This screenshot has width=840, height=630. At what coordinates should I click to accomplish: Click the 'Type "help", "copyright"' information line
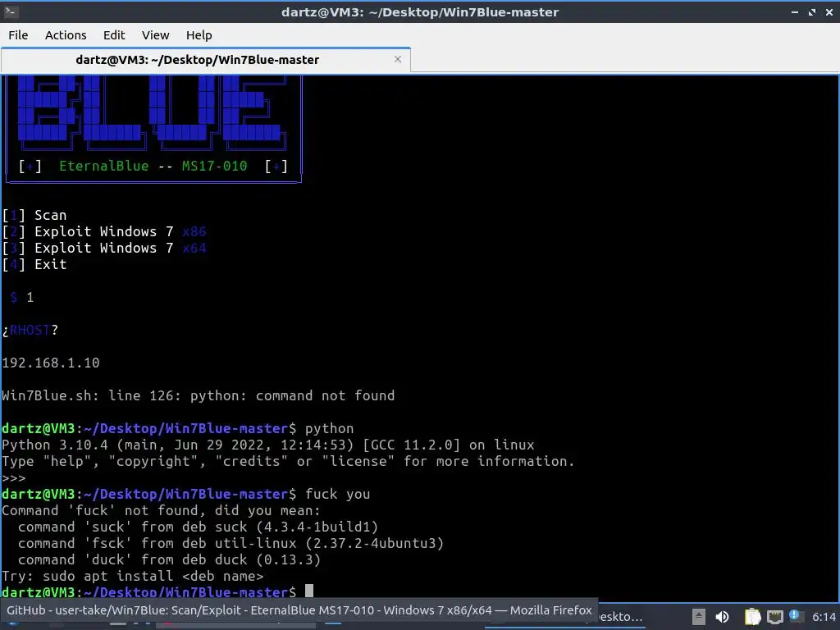pyautogui.click(x=288, y=461)
